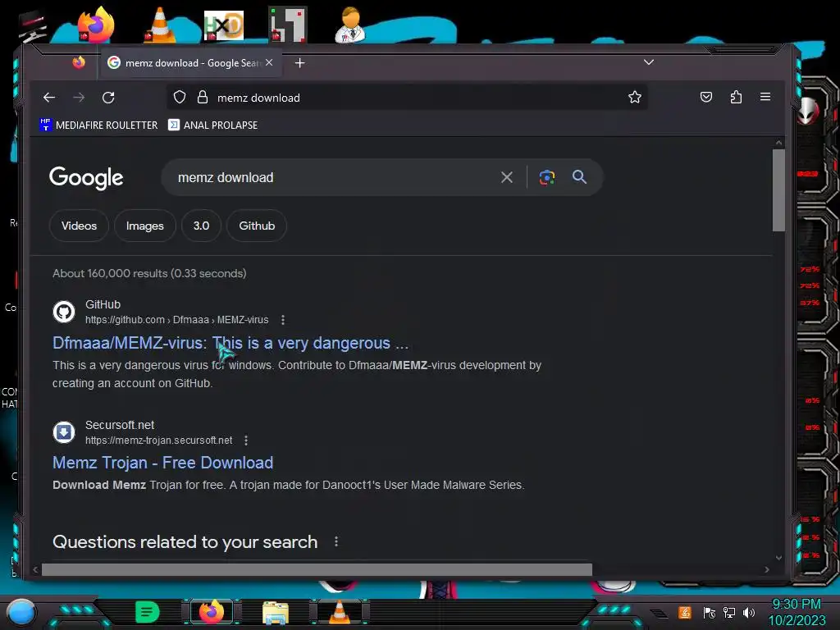Click the GitHub favicon in first result
The image size is (840, 630).
(64, 311)
